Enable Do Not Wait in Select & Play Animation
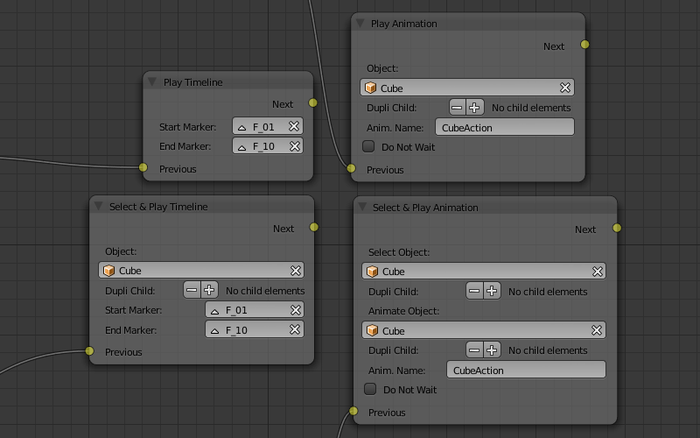The image size is (700, 438). coord(370,389)
